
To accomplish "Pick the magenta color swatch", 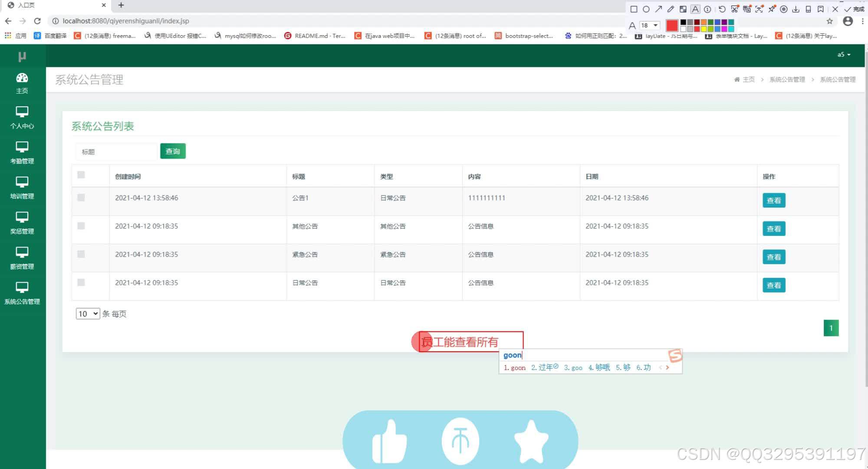I will click(x=724, y=29).
